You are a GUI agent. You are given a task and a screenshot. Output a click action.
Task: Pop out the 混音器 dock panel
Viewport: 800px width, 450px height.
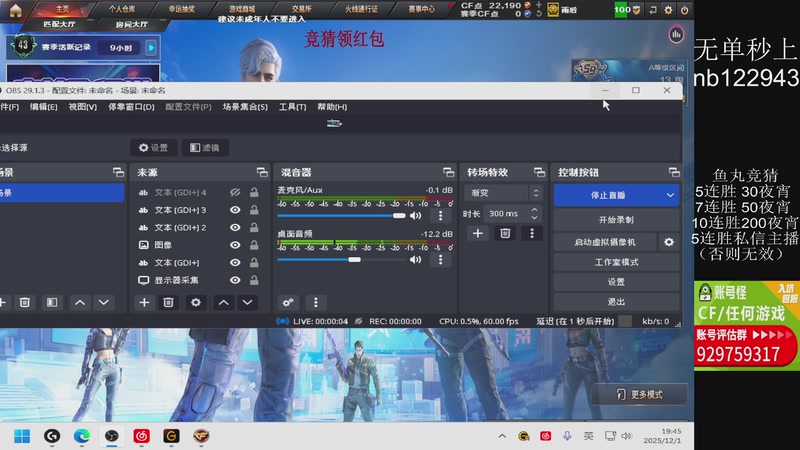click(448, 172)
